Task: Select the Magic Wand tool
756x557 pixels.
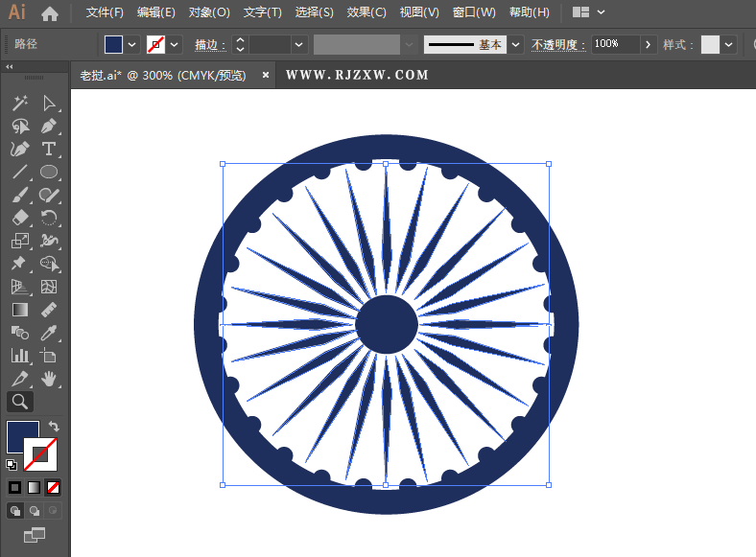Action: click(19, 104)
